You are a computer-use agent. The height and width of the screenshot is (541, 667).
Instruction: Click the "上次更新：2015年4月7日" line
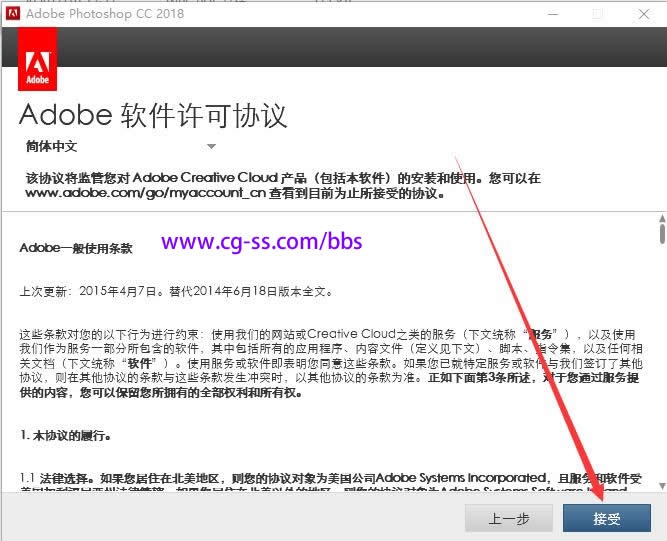[x=175, y=292]
